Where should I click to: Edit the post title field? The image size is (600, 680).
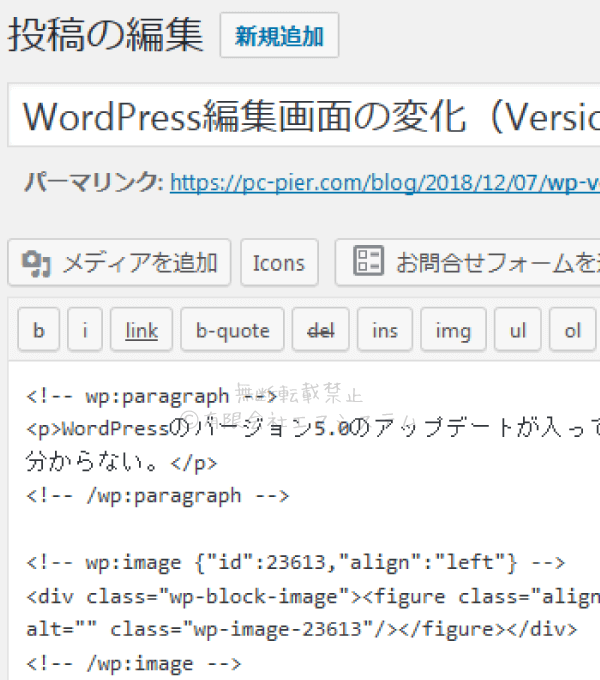pyautogui.click(x=304, y=115)
